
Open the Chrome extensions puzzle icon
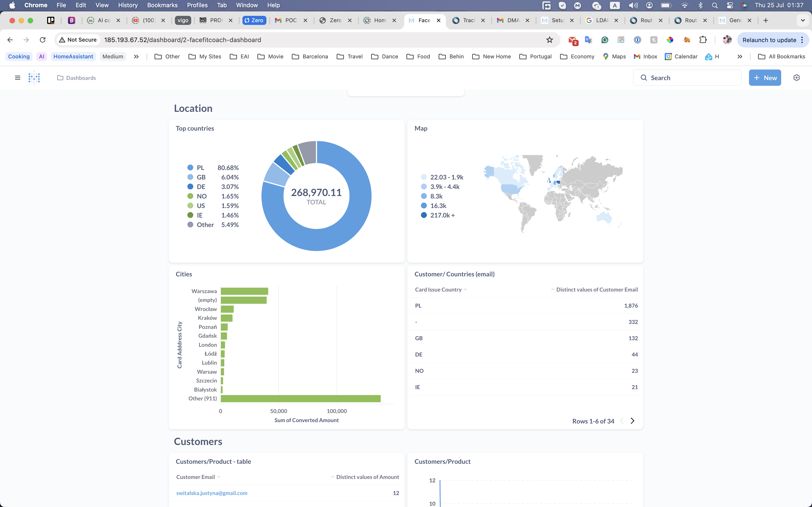pyautogui.click(x=703, y=40)
